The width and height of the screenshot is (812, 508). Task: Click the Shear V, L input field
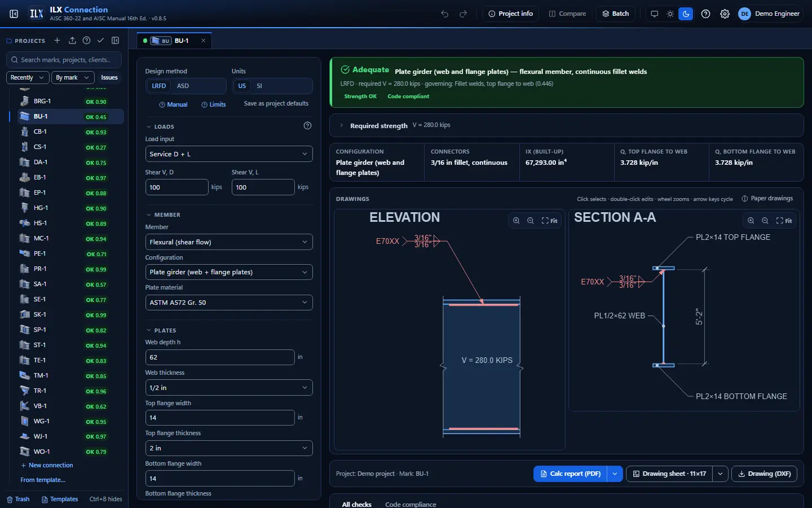point(263,187)
